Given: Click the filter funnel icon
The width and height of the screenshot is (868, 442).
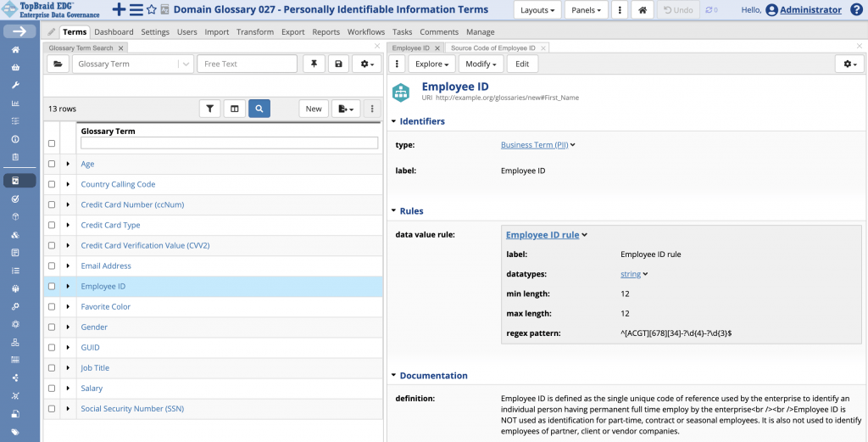Looking at the screenshot, I should (210, 109).
